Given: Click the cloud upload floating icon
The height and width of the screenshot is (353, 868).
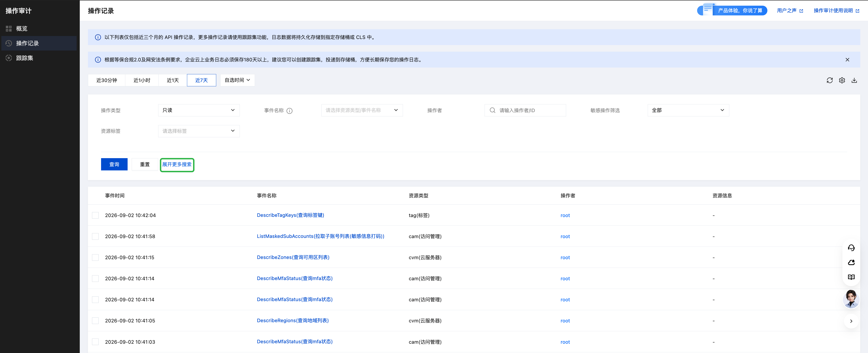Looking at the screenshot, I should [851, 262].
